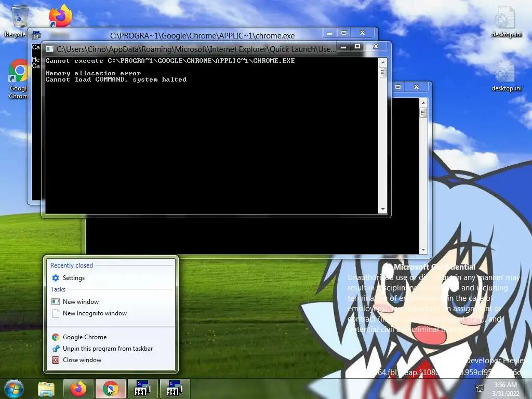Click scroll down arrow in front console
Screen dimensions: 532x399
[x=383, y=209]
